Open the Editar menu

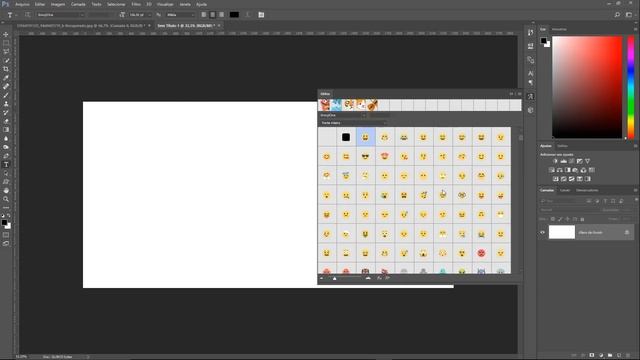[x=40, y=4]
